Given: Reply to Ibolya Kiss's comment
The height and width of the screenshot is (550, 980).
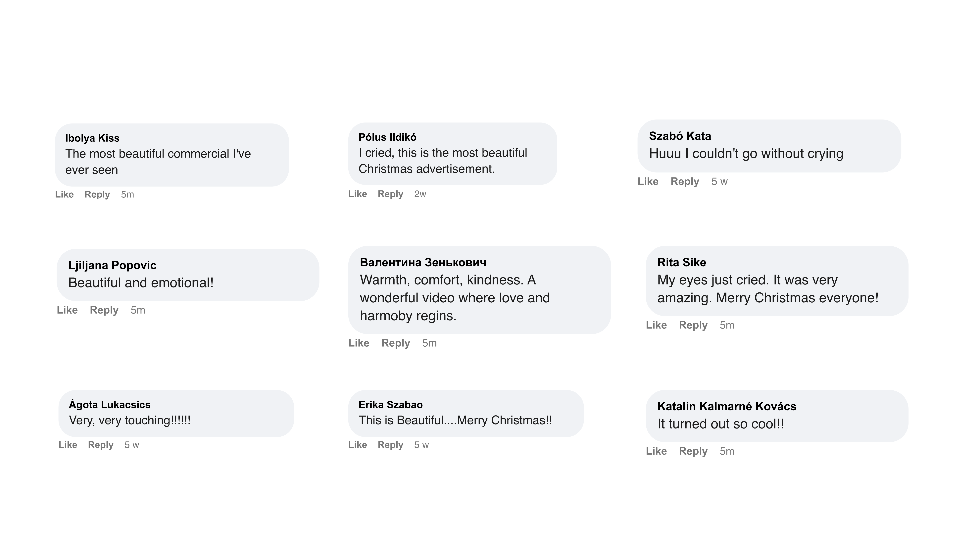Looking at the screenshot, I should (97, 194).
